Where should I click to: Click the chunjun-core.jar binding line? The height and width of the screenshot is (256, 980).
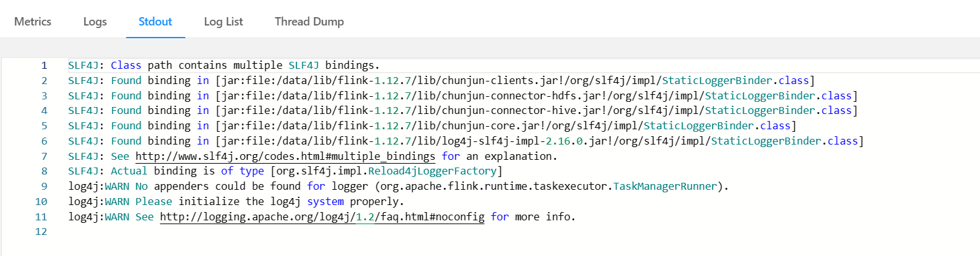(433, 125)
